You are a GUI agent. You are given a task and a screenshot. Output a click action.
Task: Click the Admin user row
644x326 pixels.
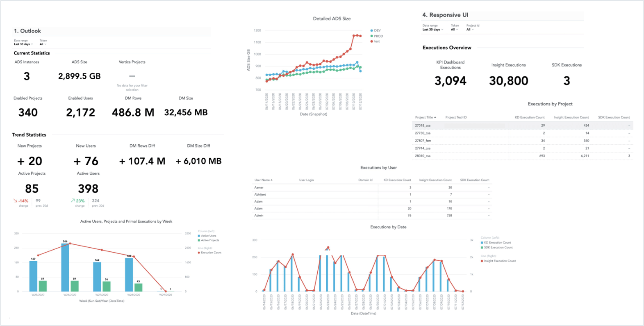point(372,215)
